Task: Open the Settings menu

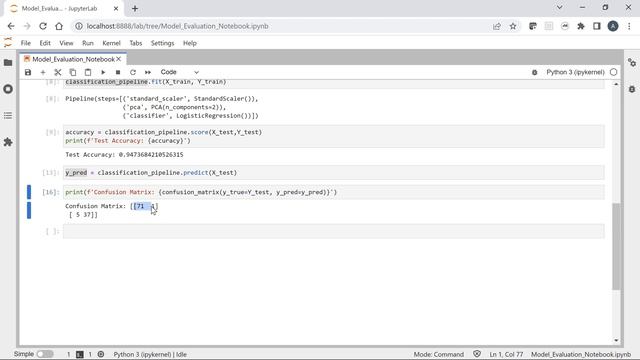Action: point(162,43)
